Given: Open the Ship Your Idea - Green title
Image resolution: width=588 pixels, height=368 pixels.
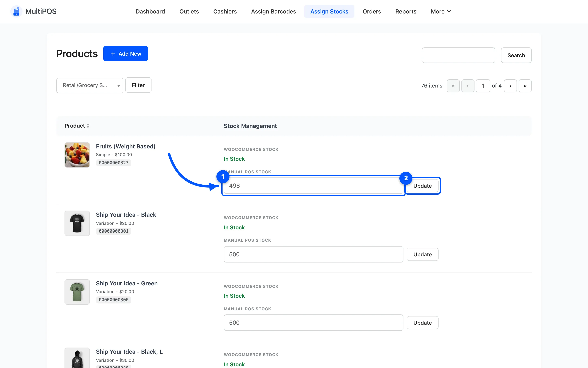Looking at the screenshot, I should (x=127, y=283).
